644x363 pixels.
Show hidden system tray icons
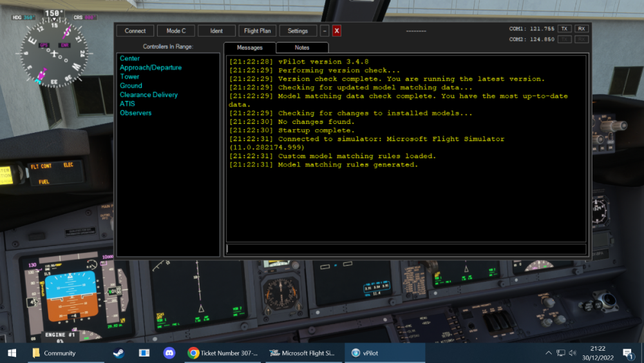click(548, 353)
